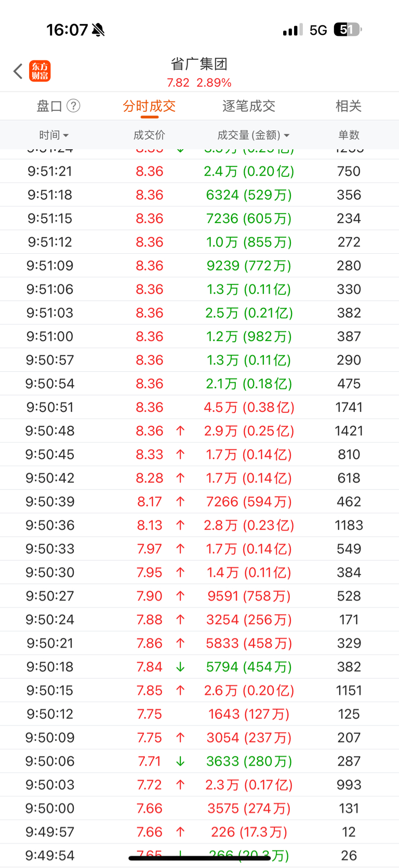Tap the 成交价 column header

coord(149,135)
